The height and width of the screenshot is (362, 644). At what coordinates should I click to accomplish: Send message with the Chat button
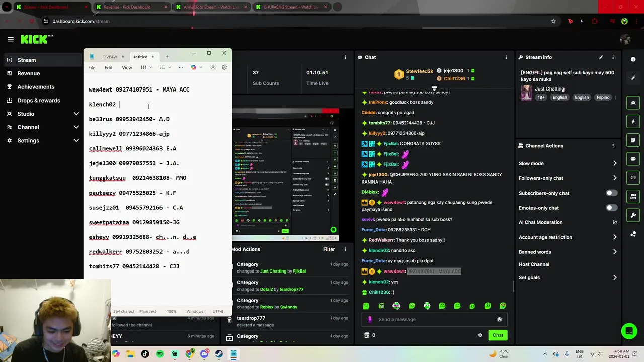tap(498, 335)
